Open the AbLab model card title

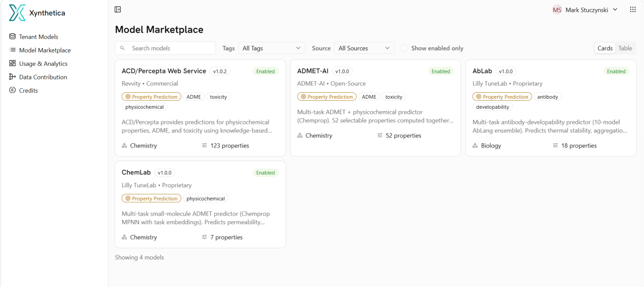(482, 71)
